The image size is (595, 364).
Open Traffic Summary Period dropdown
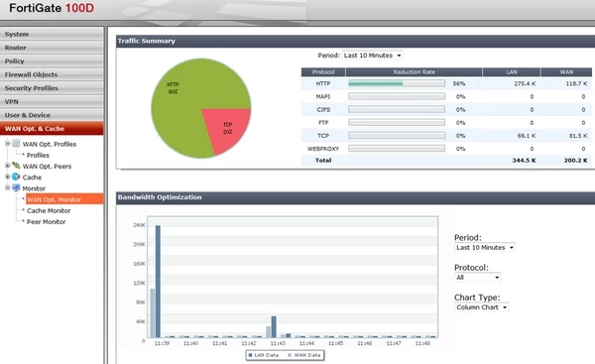pos(372,56)
